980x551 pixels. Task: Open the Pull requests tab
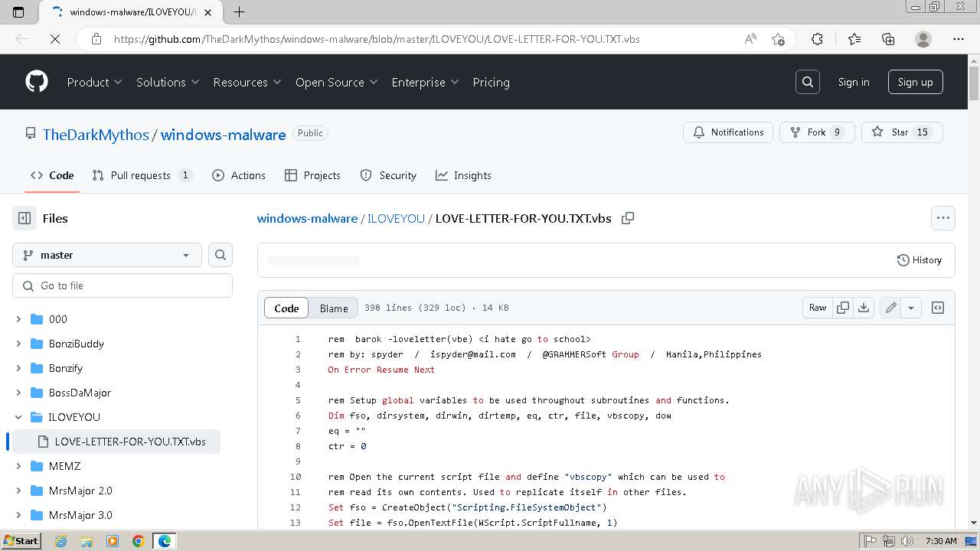click(x=142, y=175)
